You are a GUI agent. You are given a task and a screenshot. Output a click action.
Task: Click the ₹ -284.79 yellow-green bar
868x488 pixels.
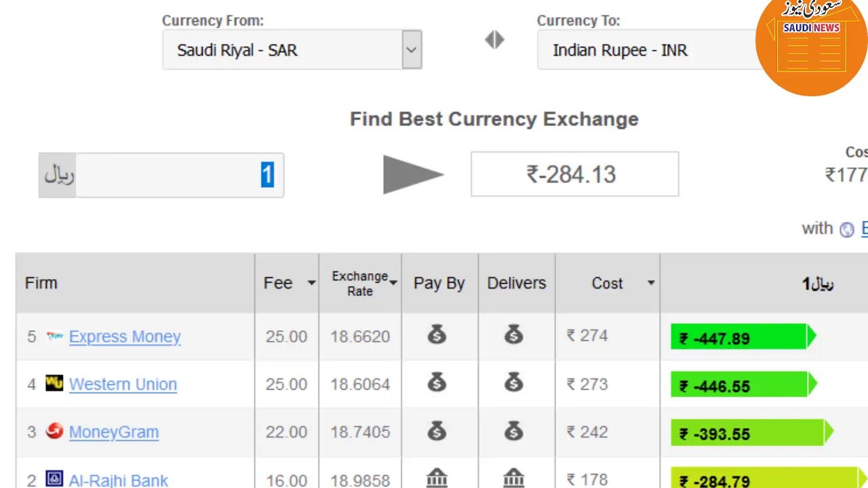769,479
